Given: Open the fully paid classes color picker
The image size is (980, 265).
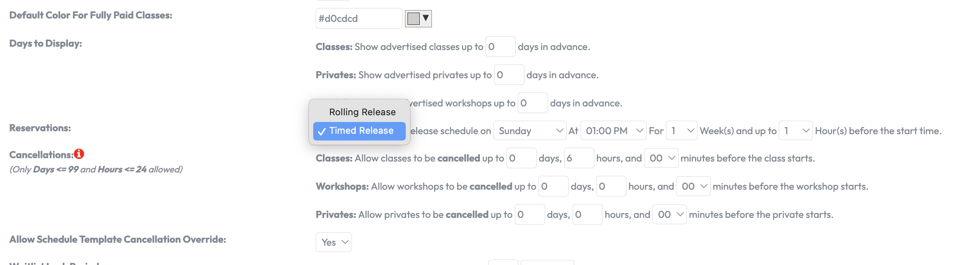Looking at the screenshot, I should 418,19.
